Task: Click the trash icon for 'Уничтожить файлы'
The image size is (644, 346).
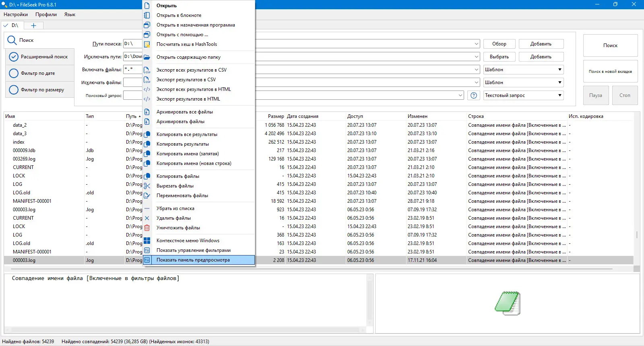Action: [x=147, y=228]
